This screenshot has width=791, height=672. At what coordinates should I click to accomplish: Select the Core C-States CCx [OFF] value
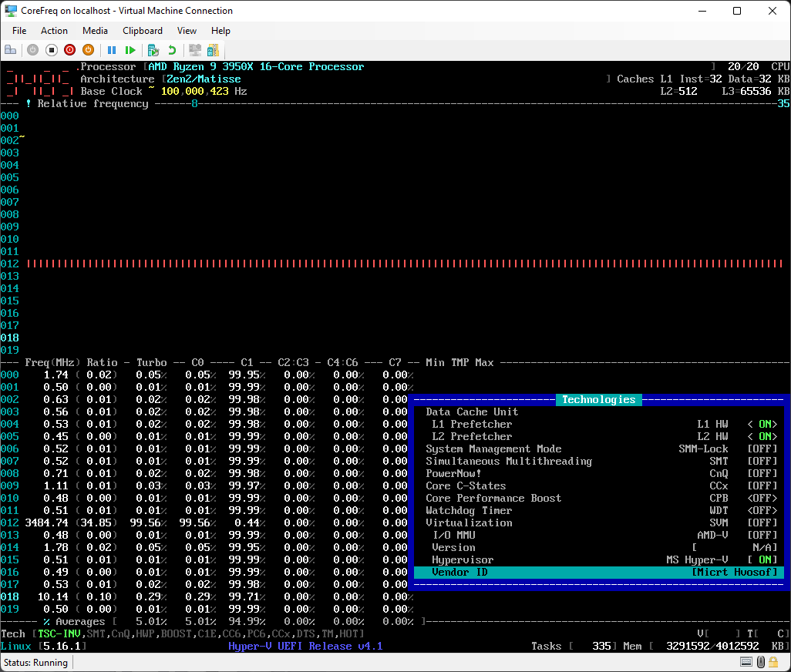pos(762,486)
